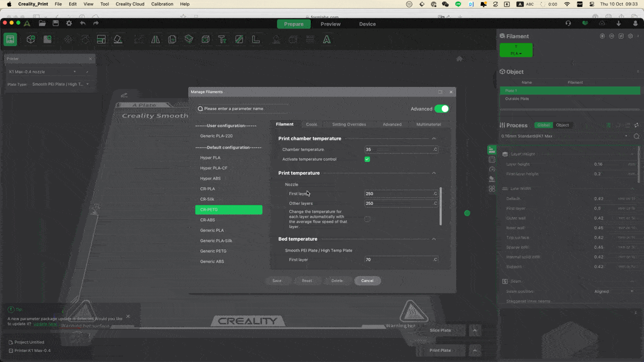
Task: Uncheck Activate temperature control
Action: (367, 159)
